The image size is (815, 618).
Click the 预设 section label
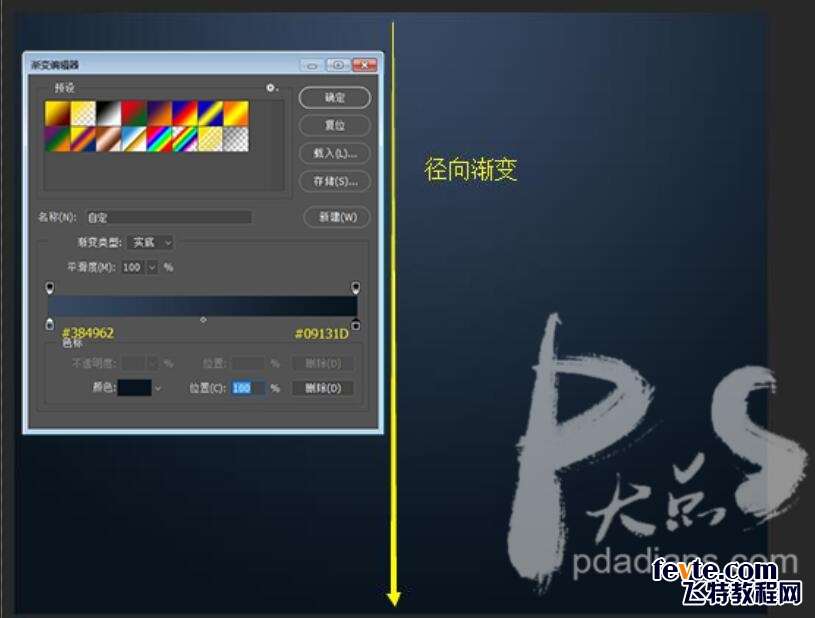point(64,88)
